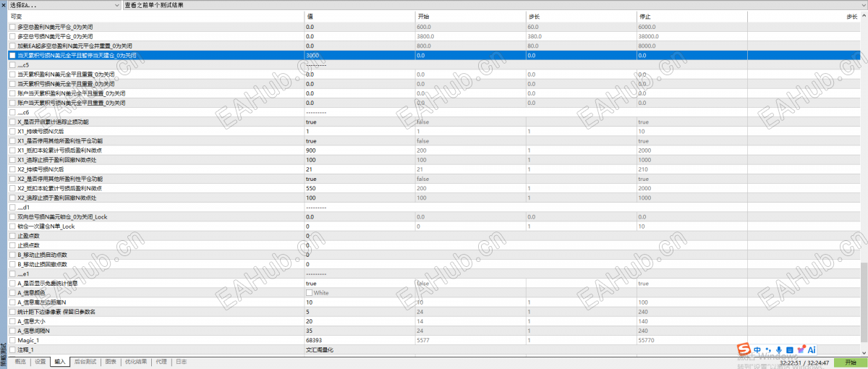Click the '值' column header
This screenshot has height=369, width=868.
(359, 16)
